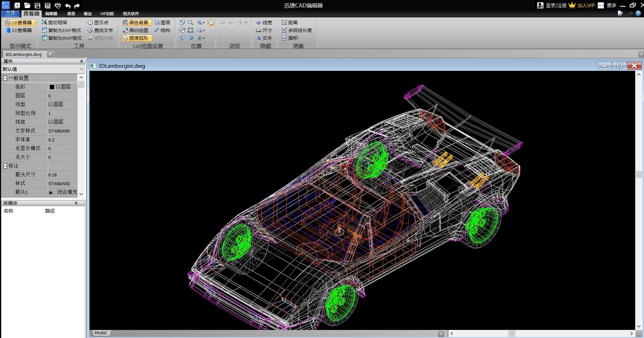The image size is (644, 338).
Task: Open the 图层 layers tool
Action: [162, 23]
